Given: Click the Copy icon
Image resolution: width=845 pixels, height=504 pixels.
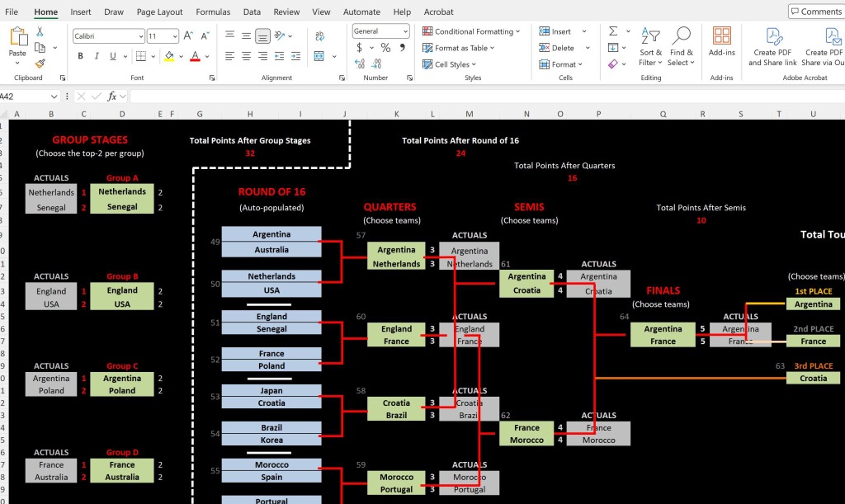Looking at the screenshot, I should 40,47.
